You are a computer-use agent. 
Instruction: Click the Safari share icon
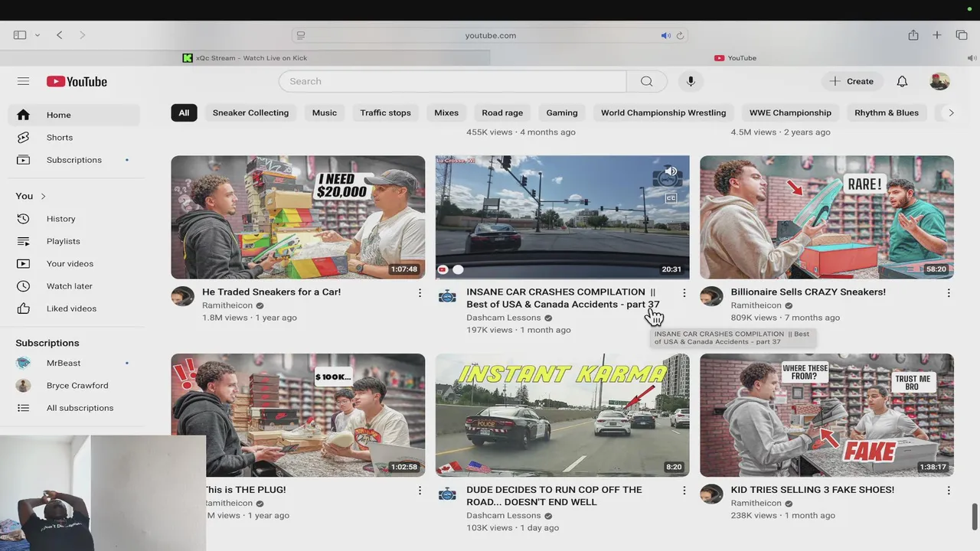(x=913, y=35)
